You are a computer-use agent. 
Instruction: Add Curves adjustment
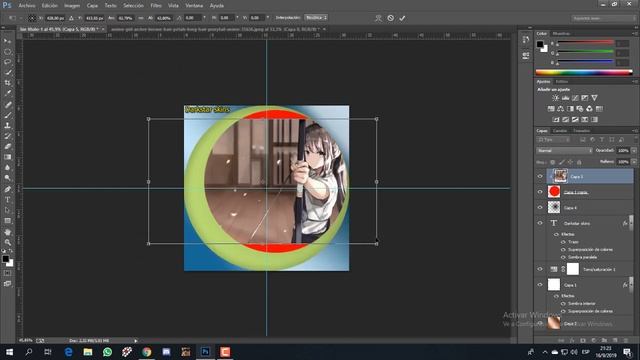[575, 98]
